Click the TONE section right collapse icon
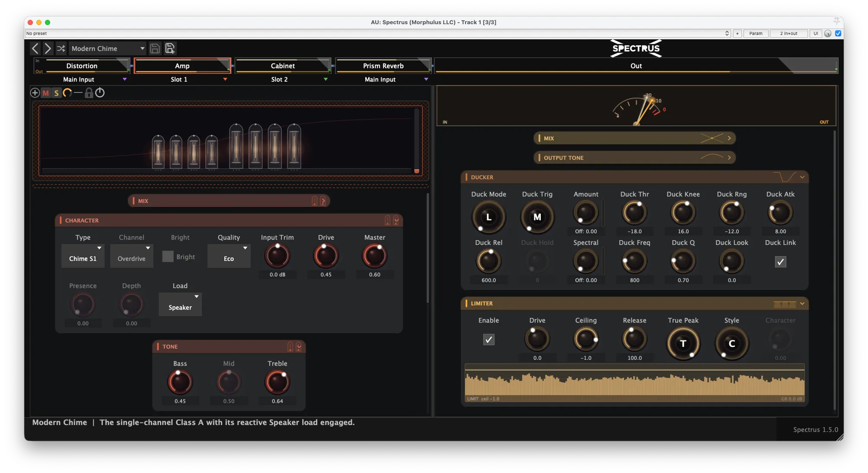The width and height of the screenshot is (868, 473). tap(299, 346)
